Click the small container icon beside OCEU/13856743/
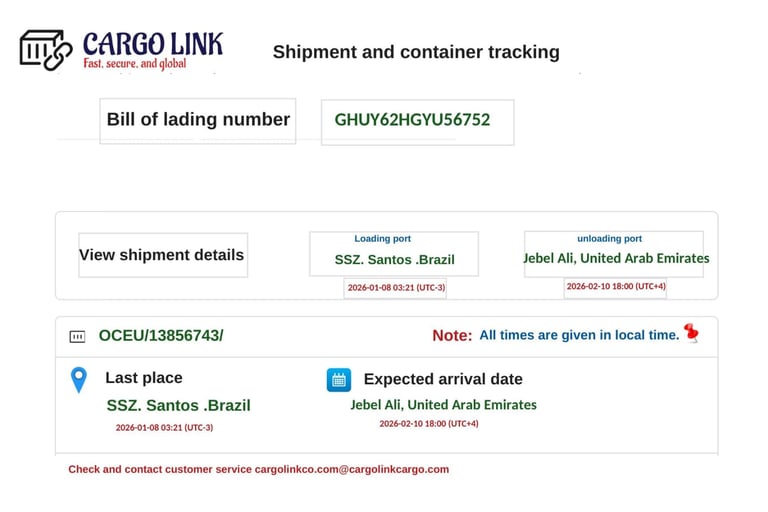 (x=77, y=336)
